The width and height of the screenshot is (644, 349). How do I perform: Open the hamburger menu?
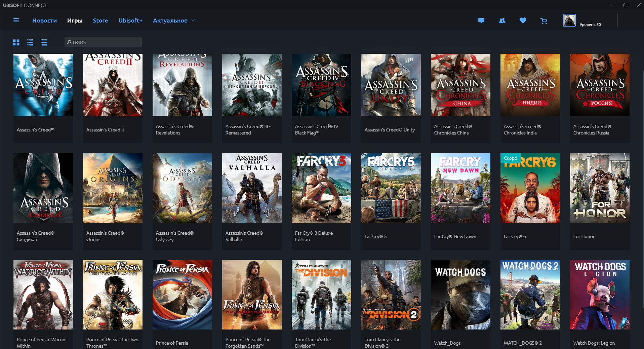click(16, 21)
